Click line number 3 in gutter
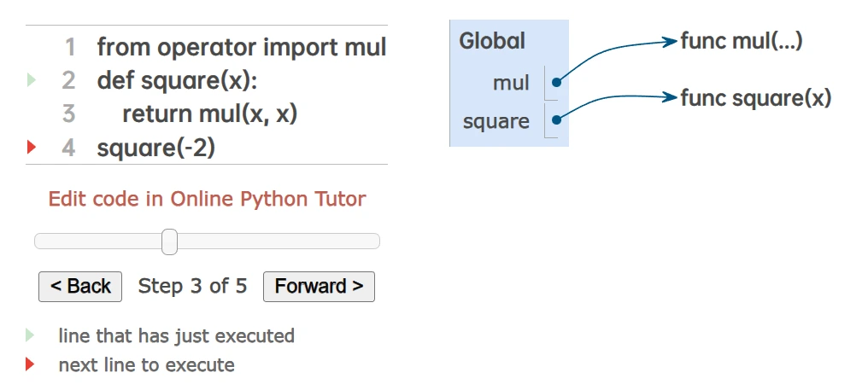868x390 pixels. [69, 114]
